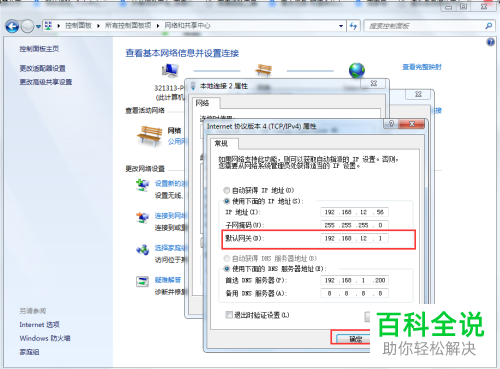The height and width of the screenshot is (369, 500).
Task: Click the troubleshoot problems icon
Action: tap(143, 281)
